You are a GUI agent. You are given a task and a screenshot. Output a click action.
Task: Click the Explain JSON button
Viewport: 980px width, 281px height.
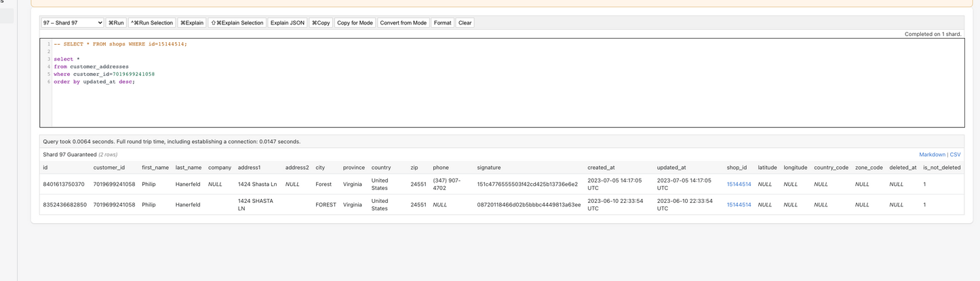point(288,23)
